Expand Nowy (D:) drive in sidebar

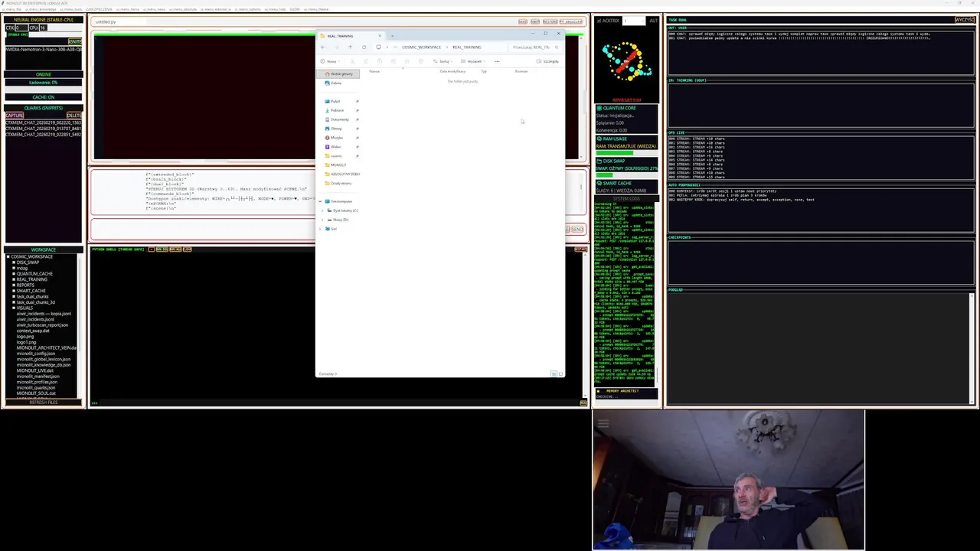(x=322, y=220)
